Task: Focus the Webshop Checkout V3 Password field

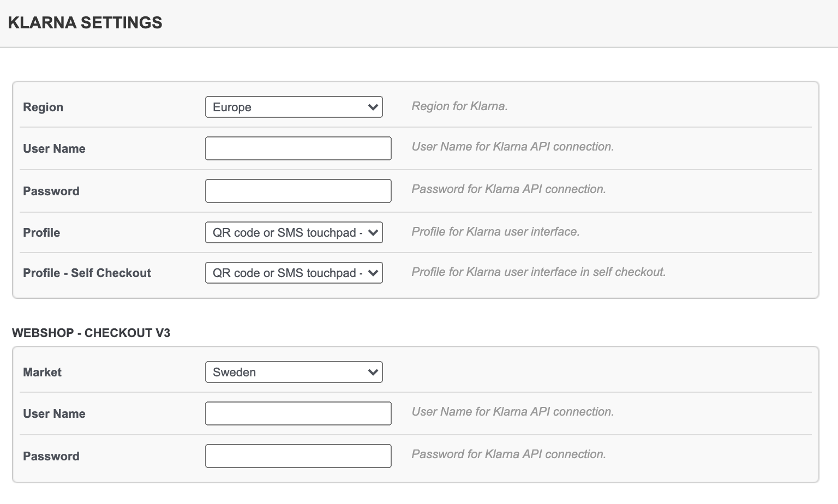Action: coord(298,456)
